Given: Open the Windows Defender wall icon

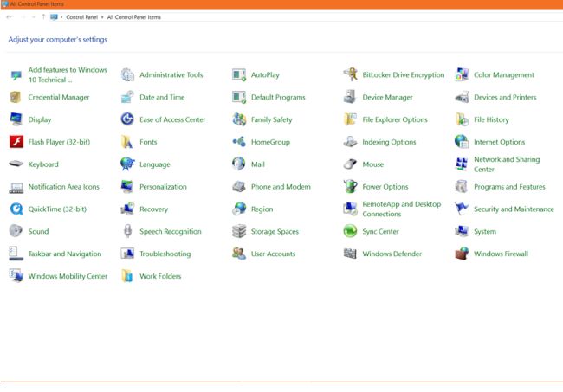Looking at the screenshot, I should [350, 254].
